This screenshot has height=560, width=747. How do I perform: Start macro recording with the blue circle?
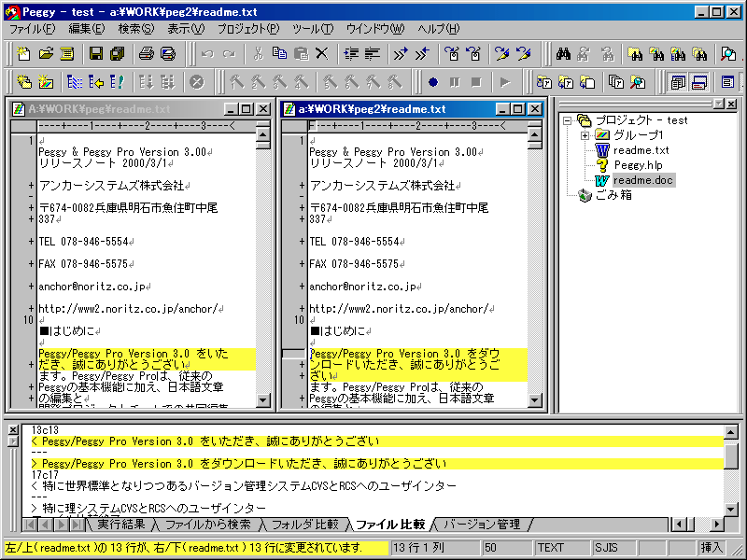point(432,82)
